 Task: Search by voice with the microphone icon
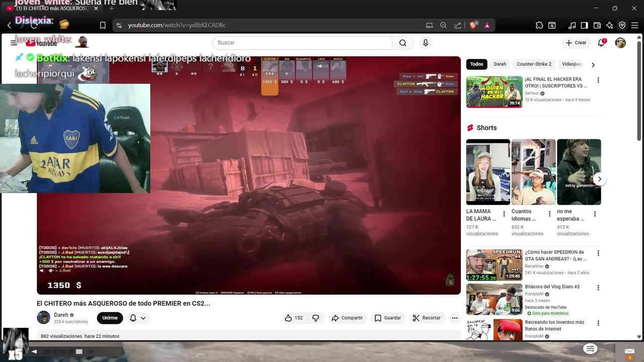pos(426,43)
